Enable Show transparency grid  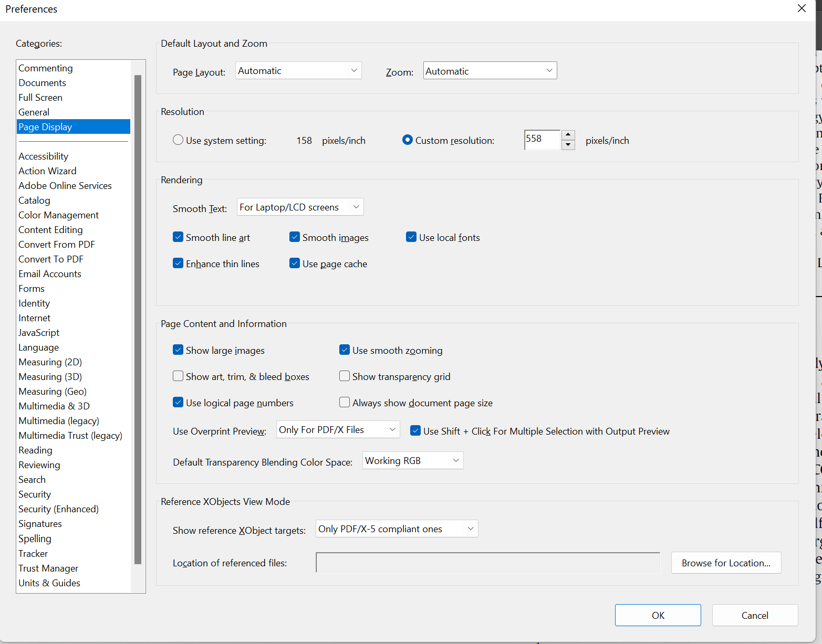(345, 376)
